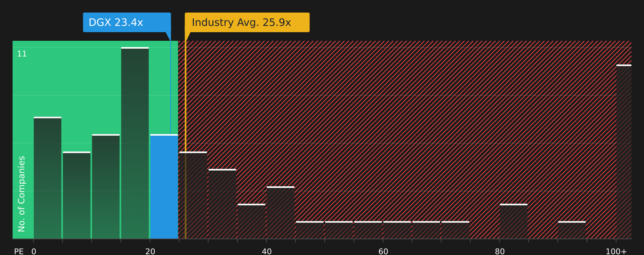
Task: Select the bar at PE 10-15
Action: click(106, 187)
